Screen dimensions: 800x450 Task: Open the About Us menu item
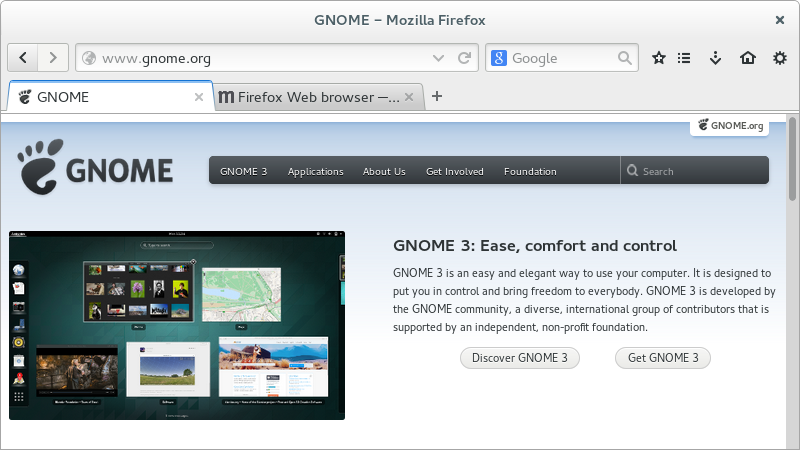coord(384,171)
